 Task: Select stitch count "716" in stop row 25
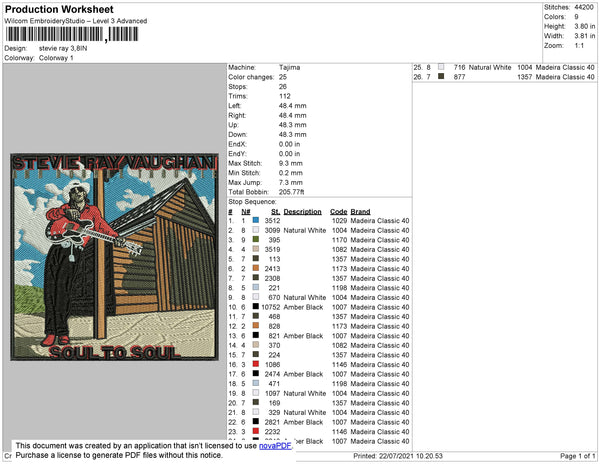459,67
